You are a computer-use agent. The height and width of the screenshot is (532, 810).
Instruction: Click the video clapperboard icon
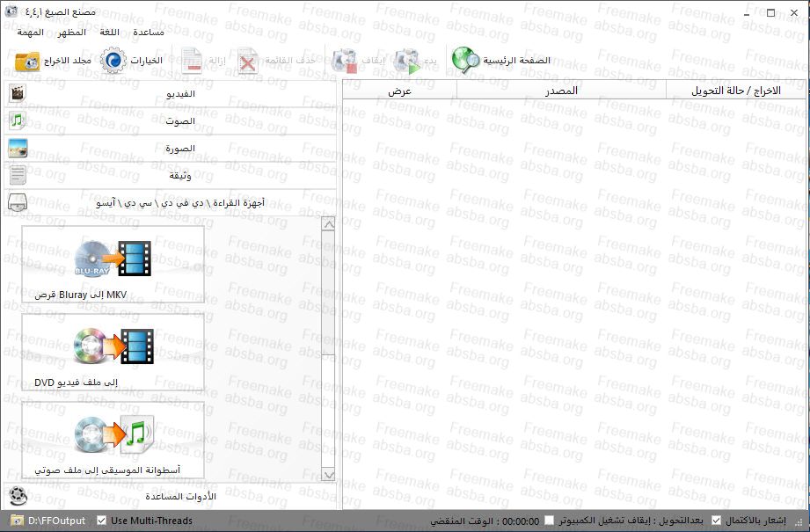18,93
